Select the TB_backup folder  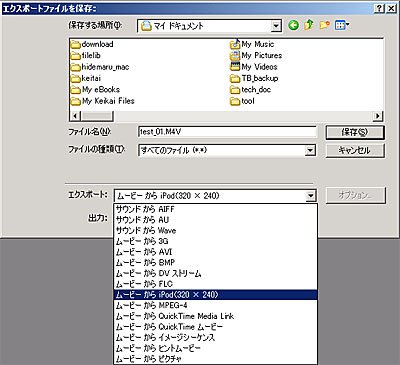click(x=254, y=78)
